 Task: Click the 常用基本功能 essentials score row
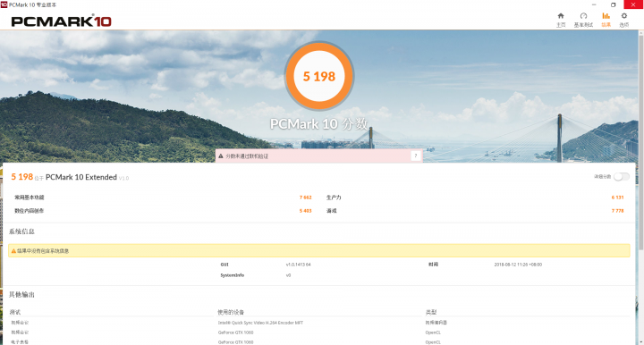163,198
